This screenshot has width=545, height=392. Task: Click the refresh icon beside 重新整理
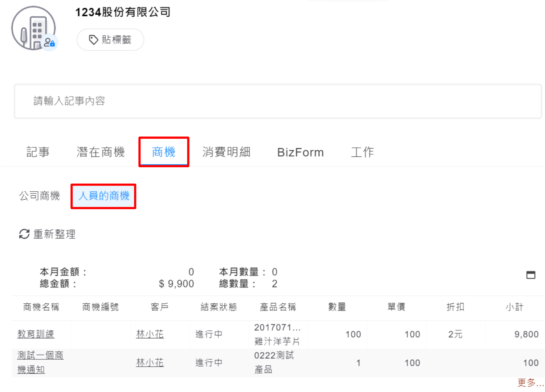[x=24, y=234]
